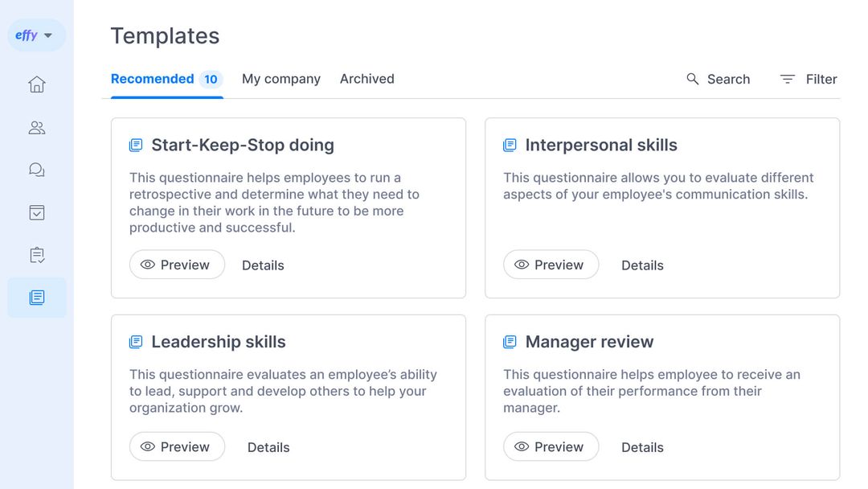Open the team members section in sidebar
The width and height of the screenshot is (868, 489).
tap(36, 127)
